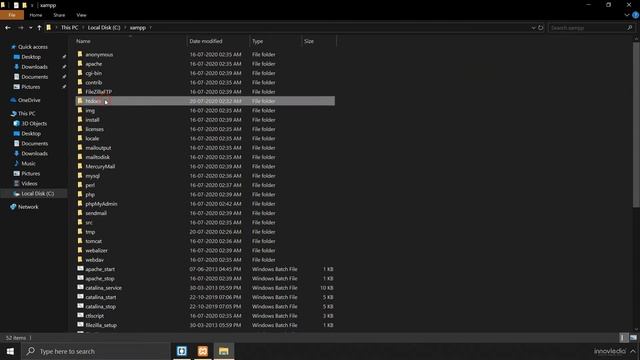Select the cgi-bin folder icon
The width and height of the screenshot is (640, 360).
click(x=80, y=73)
